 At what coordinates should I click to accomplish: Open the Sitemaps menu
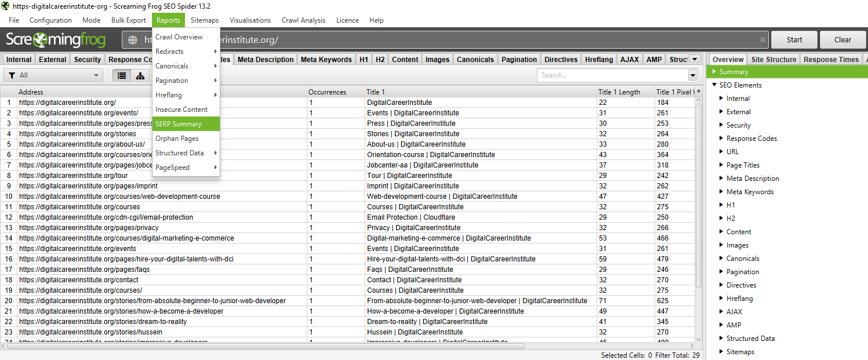(205, 20)
